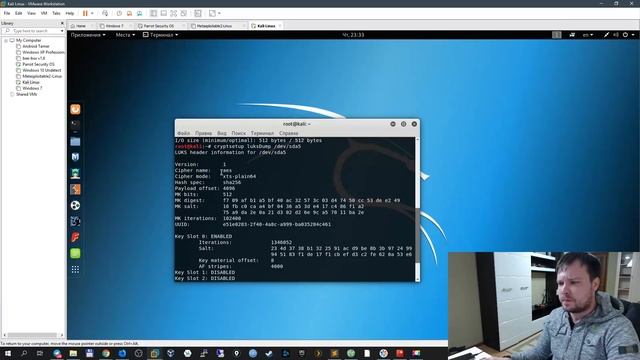This screenshot has width=640, height=360.
Task: Close the Library panel
Action: point(62,23)
